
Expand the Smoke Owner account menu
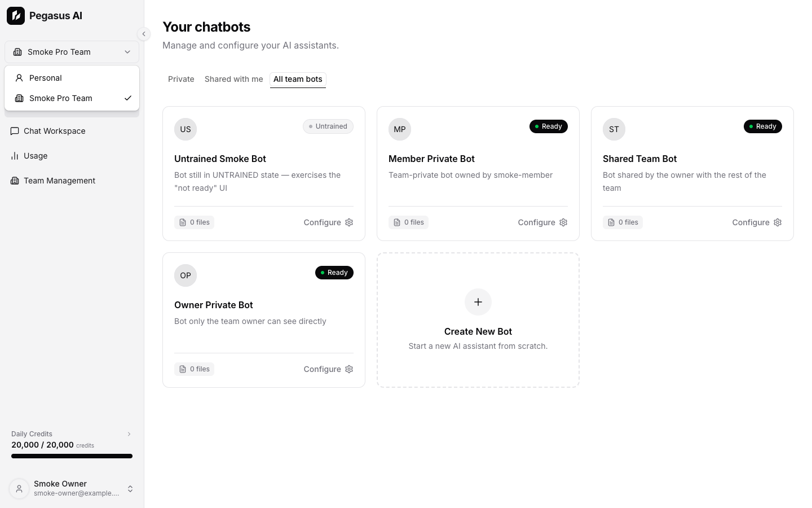click(x=130, y=489)
